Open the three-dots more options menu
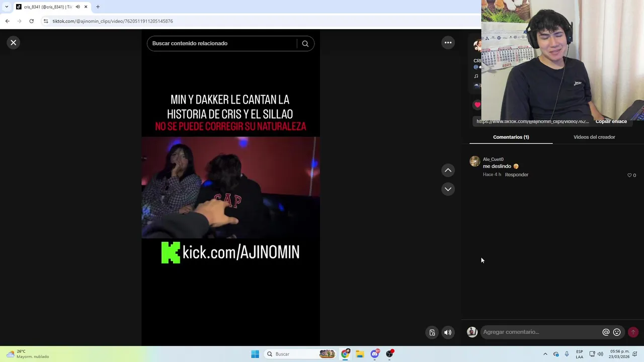 pos(448,43)
